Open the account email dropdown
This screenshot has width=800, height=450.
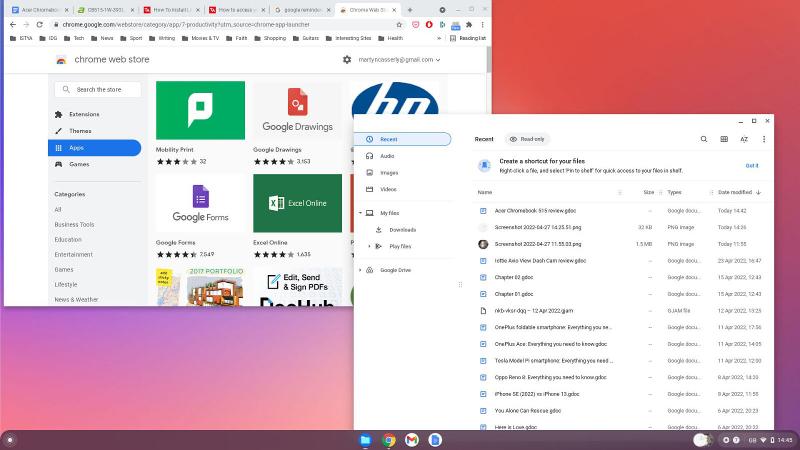click(x=399, y=60)
